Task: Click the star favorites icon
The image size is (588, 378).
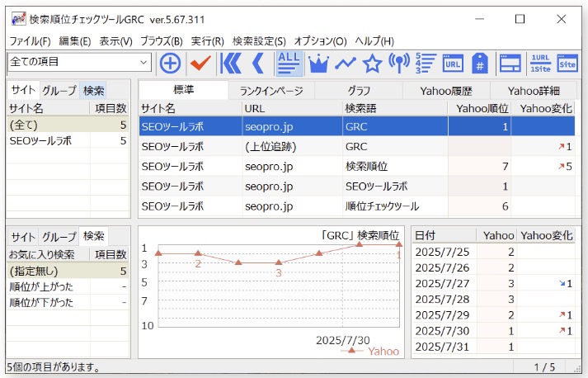Action: point(372,63)
